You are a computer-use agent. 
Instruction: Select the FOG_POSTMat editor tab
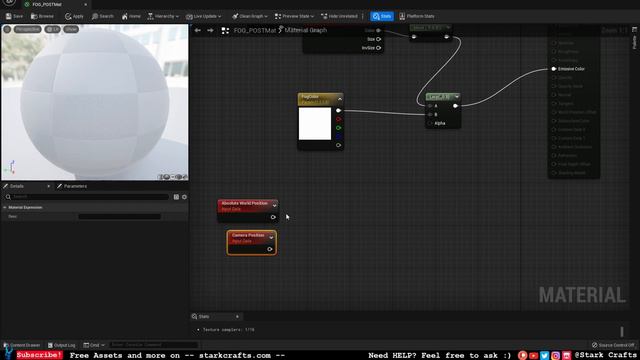[47, 4]
